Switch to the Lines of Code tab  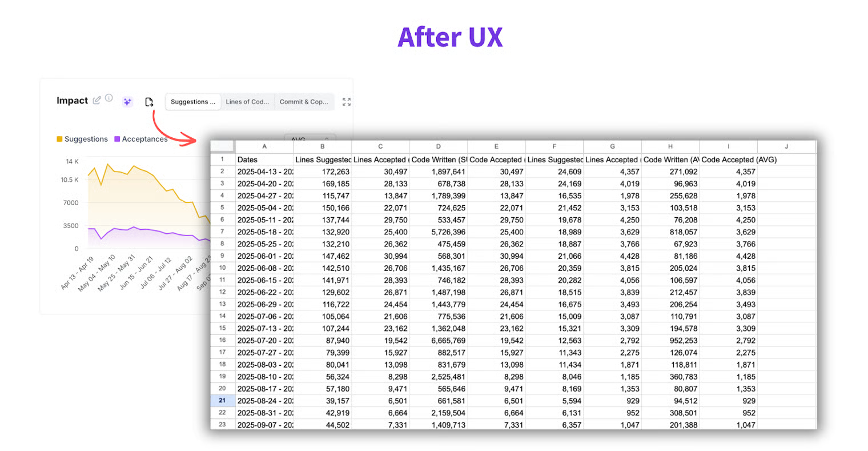click(x=247, y=102)
